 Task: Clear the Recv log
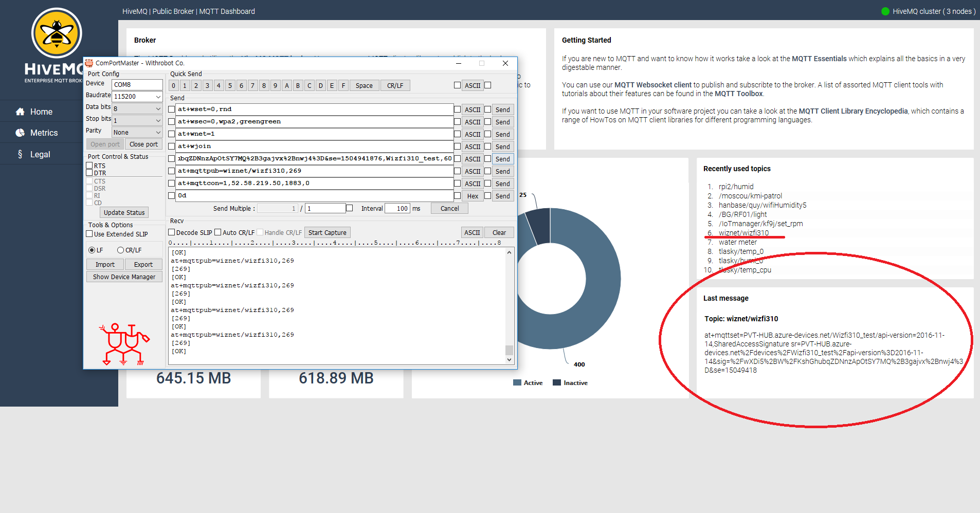click(x=499, y=232)
